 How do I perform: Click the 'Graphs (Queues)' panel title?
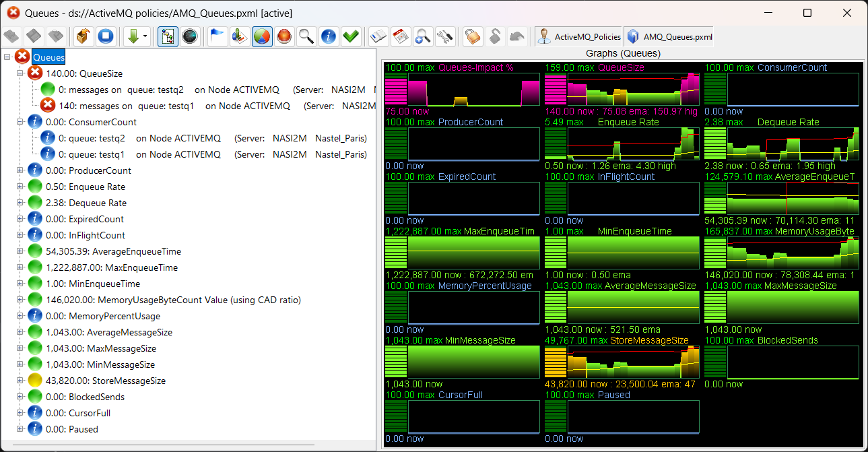[x=623, y=53]
